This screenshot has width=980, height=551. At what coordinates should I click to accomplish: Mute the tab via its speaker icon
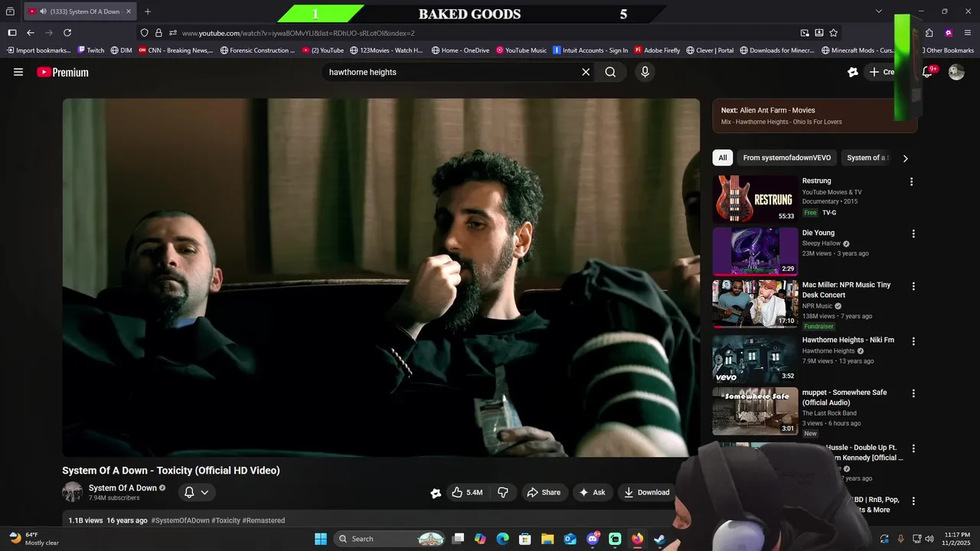[42, 11]
